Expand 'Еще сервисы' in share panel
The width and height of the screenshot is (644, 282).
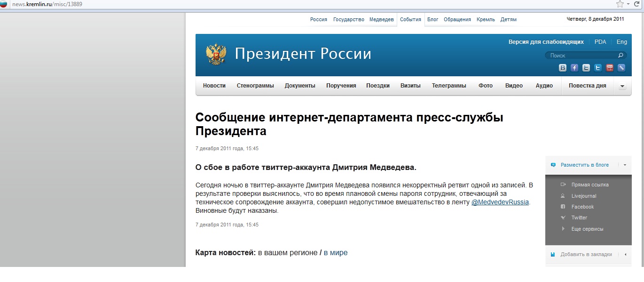click(587, 229)
